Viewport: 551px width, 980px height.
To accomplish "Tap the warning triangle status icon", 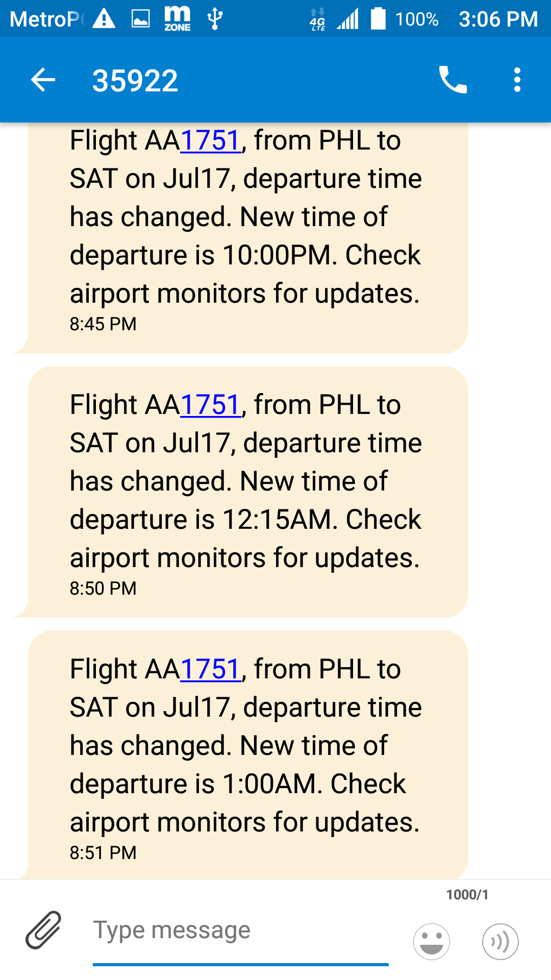I will 104,19.
